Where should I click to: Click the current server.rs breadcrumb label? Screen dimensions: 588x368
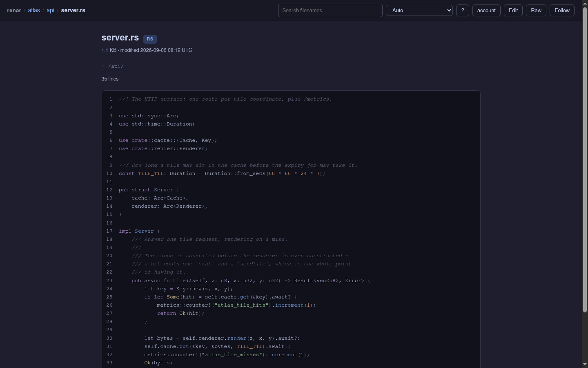click(73, 10)
